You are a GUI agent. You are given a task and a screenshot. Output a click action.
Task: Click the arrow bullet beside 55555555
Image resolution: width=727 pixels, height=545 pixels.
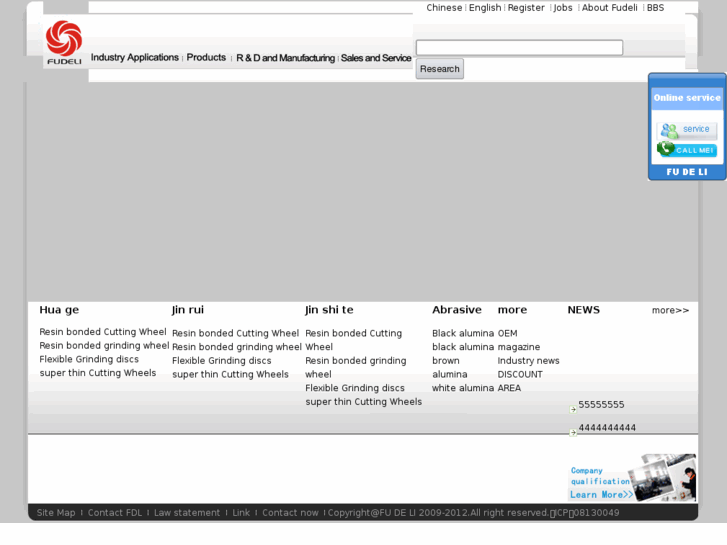(x=573, y=409)
